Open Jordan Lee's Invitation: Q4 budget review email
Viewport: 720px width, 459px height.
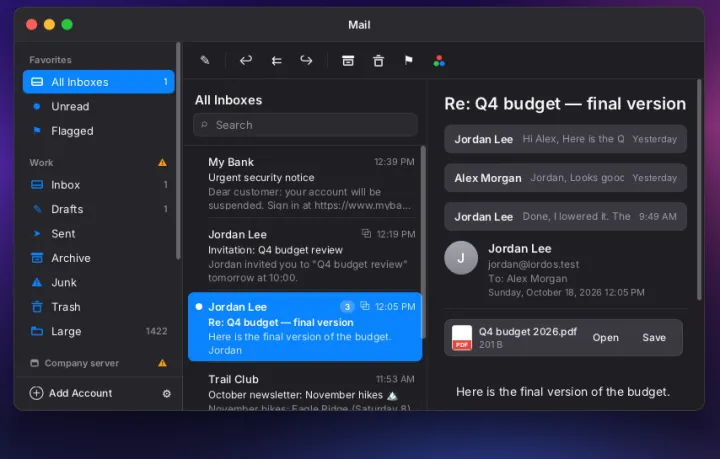point(305,256)
